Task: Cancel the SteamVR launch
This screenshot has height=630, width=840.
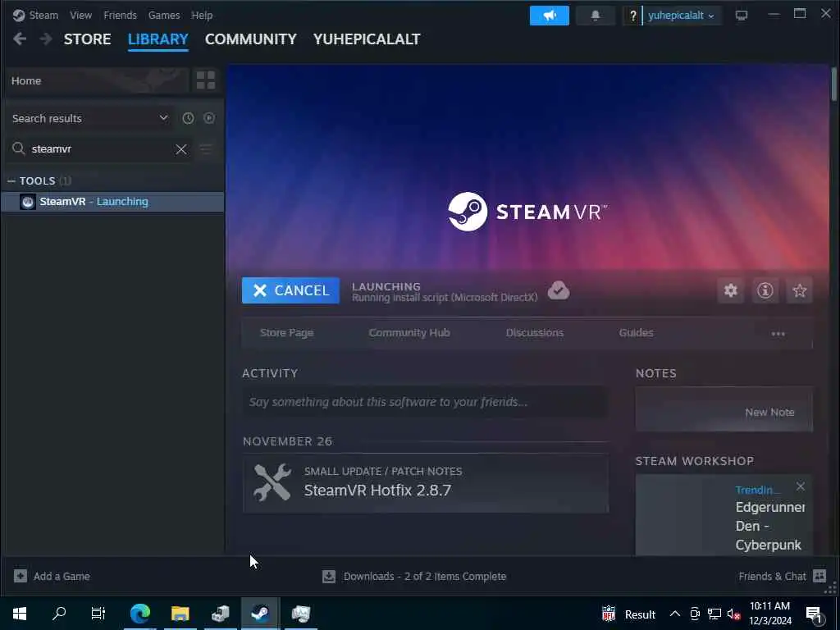Action: [x=290, y=290]
